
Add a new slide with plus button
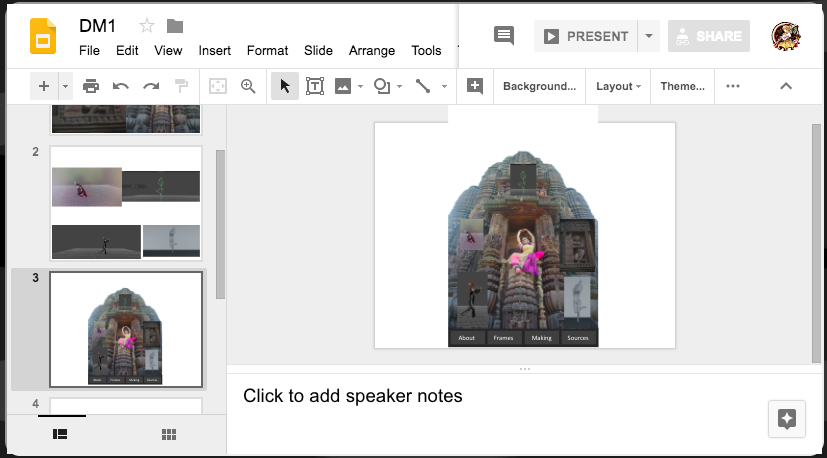point(44,86)
